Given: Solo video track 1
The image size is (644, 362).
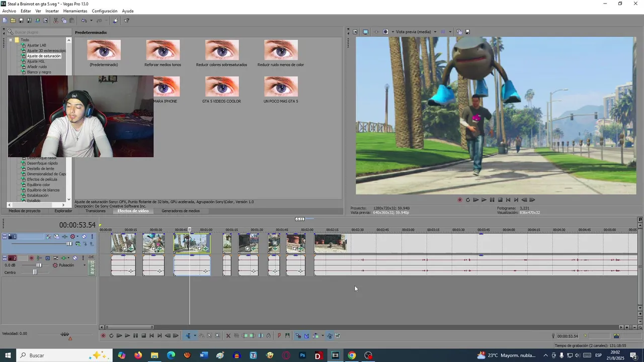Looking at the screenshot, I should click(92, 237).
